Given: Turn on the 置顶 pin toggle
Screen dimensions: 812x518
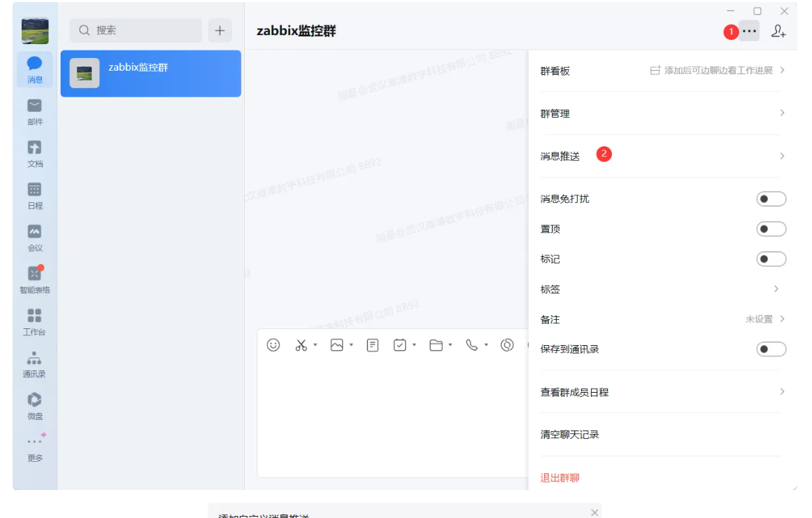Looking at the screenshot, I should tap(771, 230).
